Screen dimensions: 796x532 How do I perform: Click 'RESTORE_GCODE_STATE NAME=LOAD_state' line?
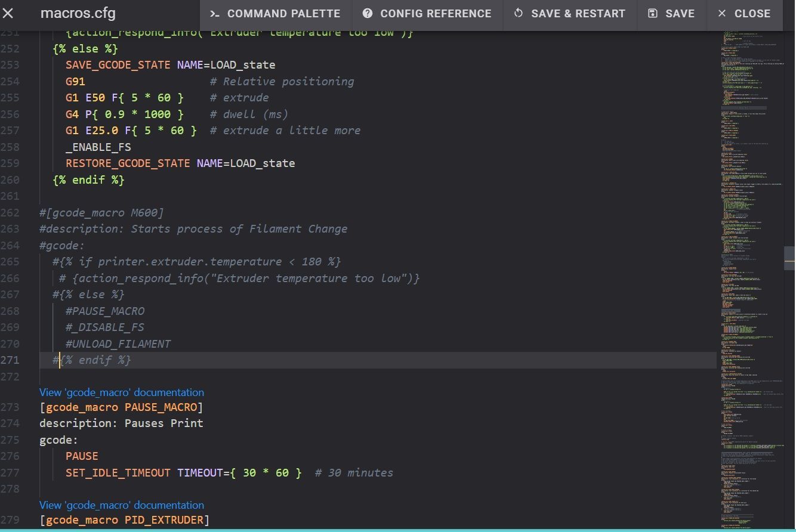[180, 163]
